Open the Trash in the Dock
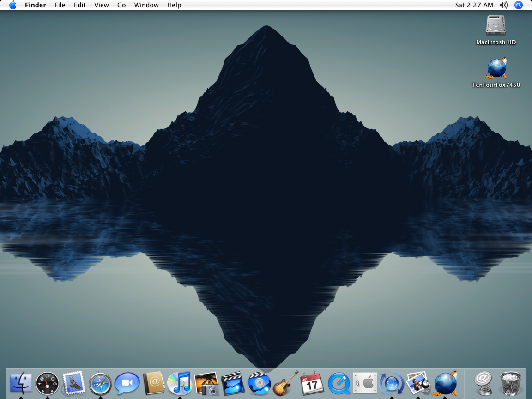The height and width of the screenshot is (399, 532). coord(511,383)
